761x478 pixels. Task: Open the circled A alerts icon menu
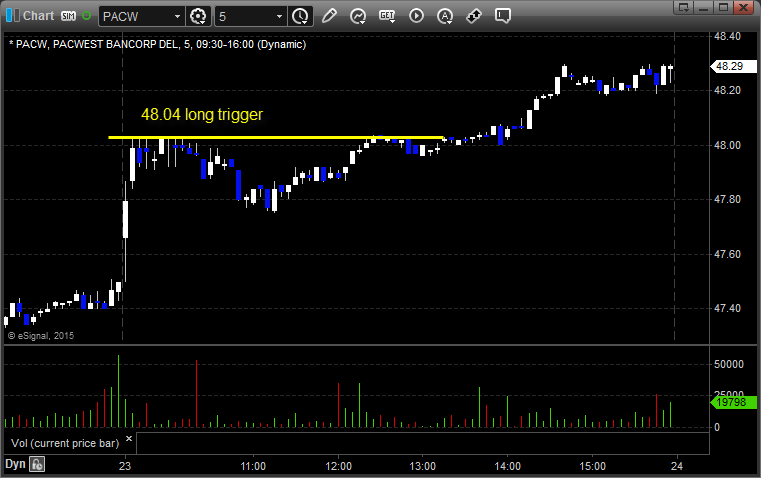pos(445,16)
